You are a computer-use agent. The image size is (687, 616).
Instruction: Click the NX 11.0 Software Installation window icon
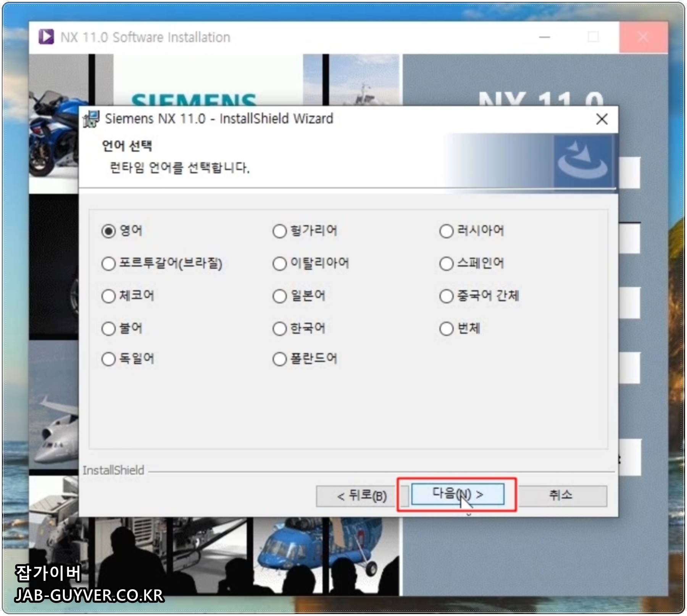point(47,37)
